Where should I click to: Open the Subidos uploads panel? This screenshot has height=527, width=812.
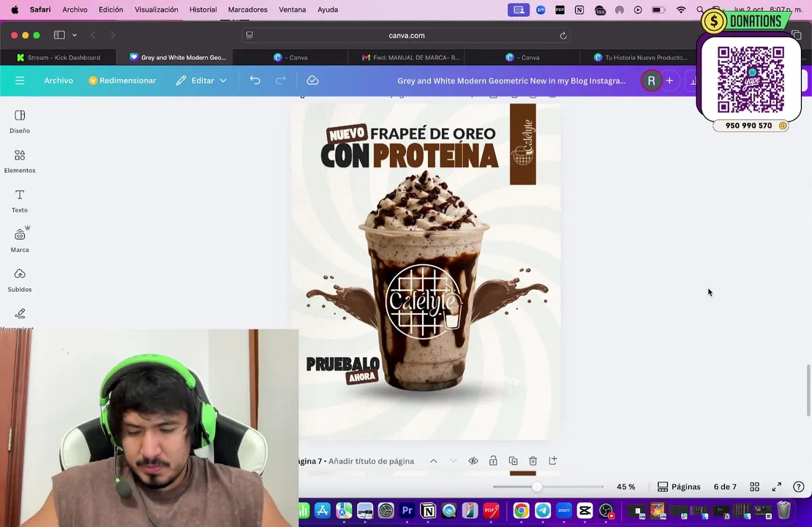click(20, 280)
